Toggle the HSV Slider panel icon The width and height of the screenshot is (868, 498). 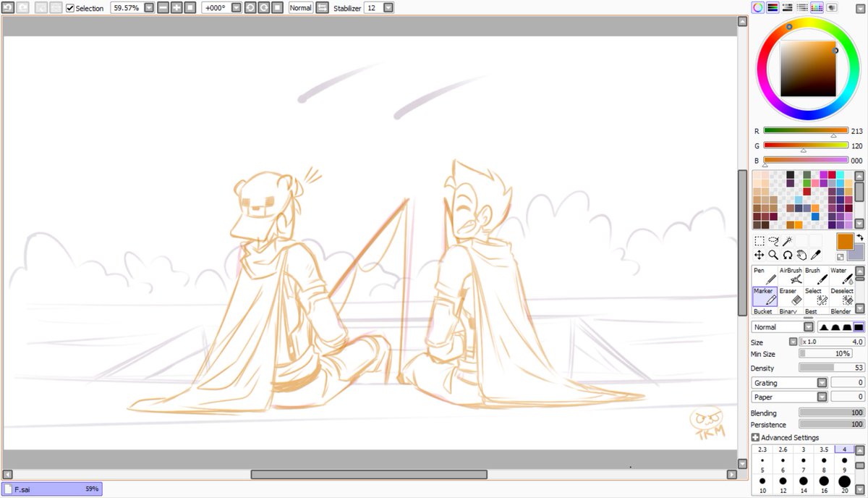(787, 7)
